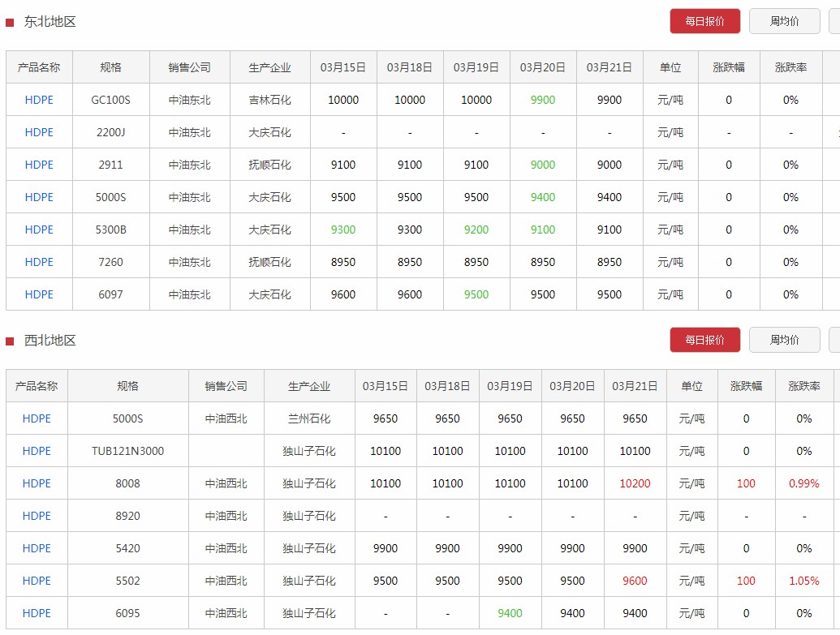Open HDPE link in the 5300B row

(39, 230)
